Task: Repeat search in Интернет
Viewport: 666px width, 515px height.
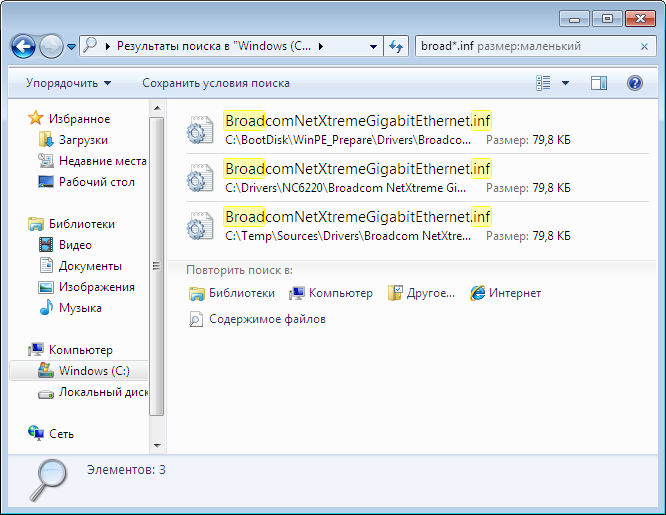Action: pos(505,293)
